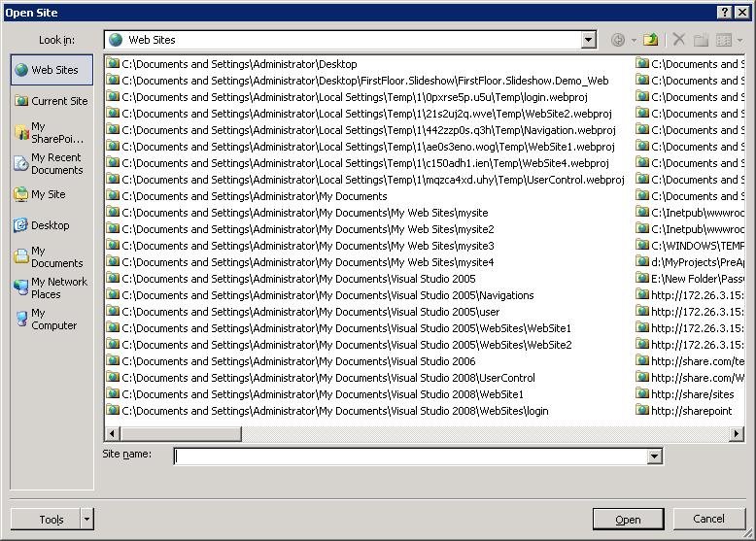Select the Visual Studio 2005\Navigations entry
This screenshot has width=756, height=541.
click(320, 295)
